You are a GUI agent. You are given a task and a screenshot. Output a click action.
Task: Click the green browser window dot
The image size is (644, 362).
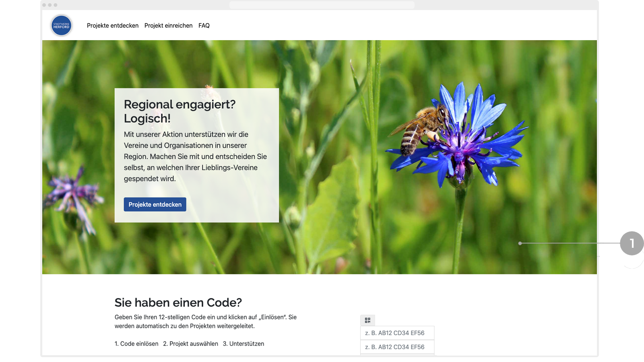(x=56, y=5)
